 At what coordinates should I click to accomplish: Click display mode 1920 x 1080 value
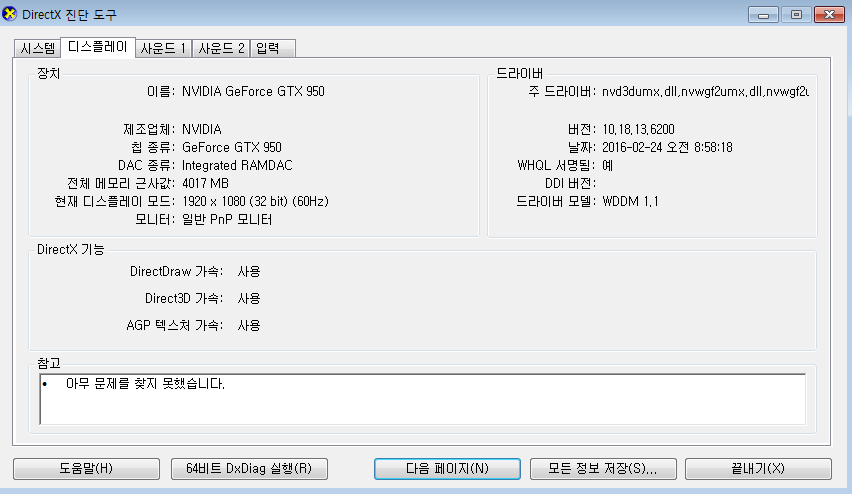(x=255, y=202)
